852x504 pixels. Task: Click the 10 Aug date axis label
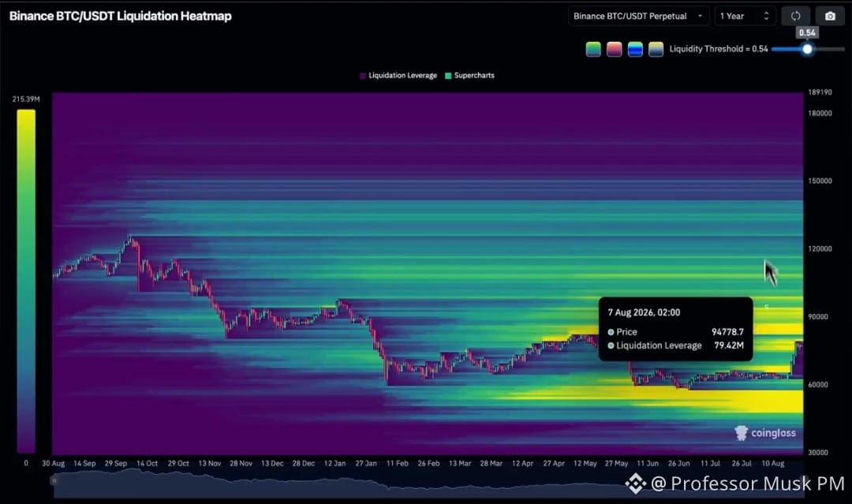point(772,463)
